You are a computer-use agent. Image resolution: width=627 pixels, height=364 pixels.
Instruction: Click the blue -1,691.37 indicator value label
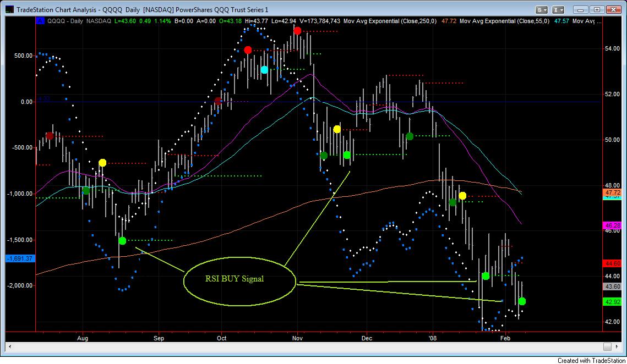pos(20,258)
